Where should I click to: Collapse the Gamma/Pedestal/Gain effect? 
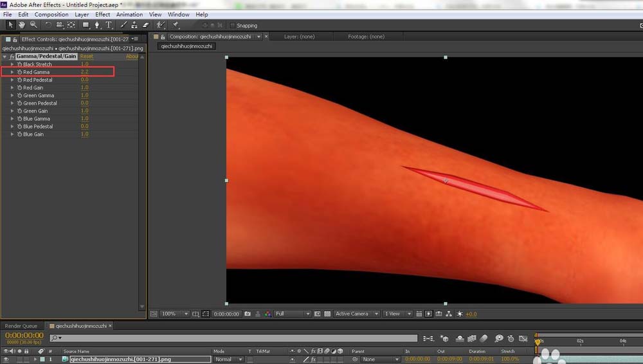pos(5,56)
